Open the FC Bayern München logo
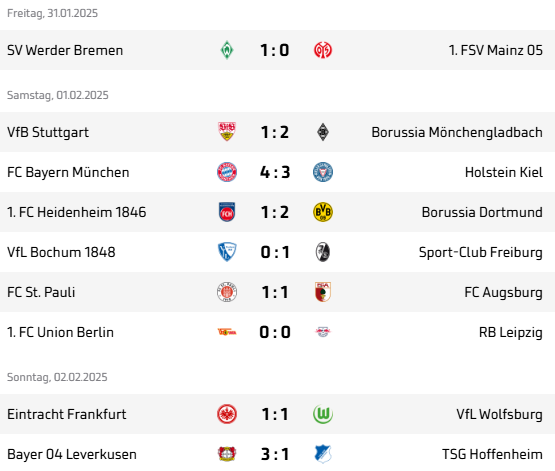Screen dimensions: 555x471 tap(227, 172)
